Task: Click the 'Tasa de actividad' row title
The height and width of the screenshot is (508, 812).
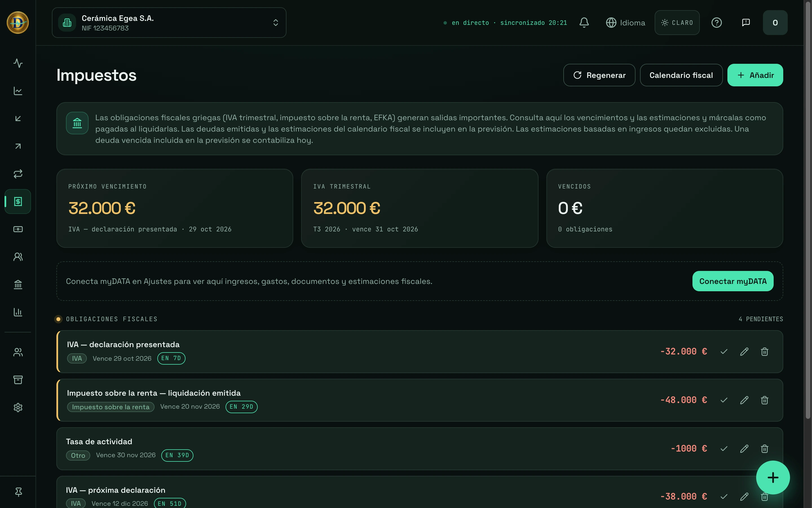Action: 99,441
